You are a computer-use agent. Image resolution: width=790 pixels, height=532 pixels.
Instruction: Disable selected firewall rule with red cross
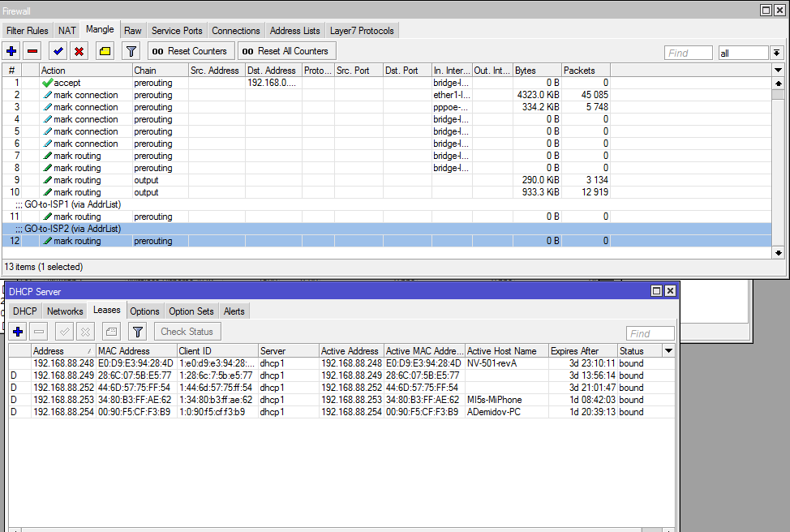pos(79,51)
